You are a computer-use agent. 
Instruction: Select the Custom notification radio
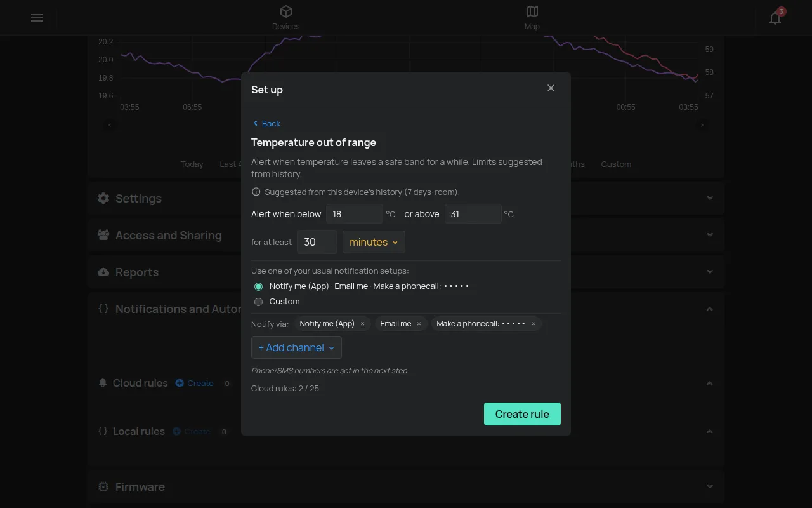(258, 302)
